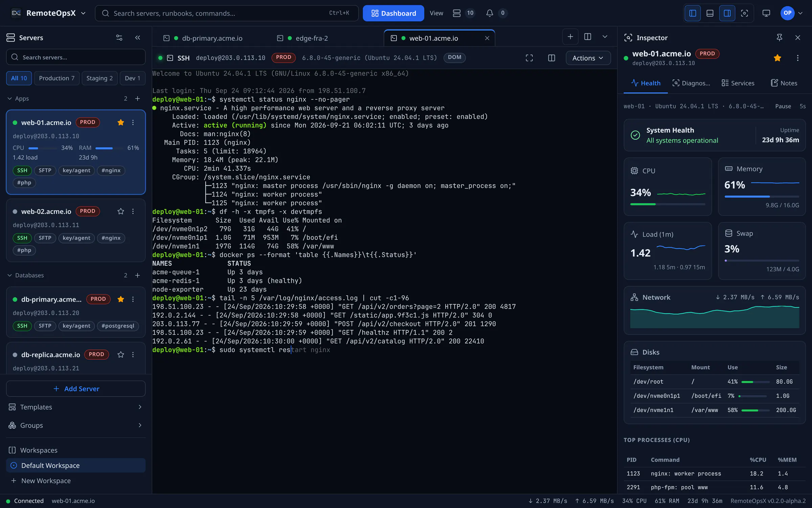Viewport: 812px width, 508px height.
Task: Open more options for web-02.acme.io card
Action: pos(133,211)
